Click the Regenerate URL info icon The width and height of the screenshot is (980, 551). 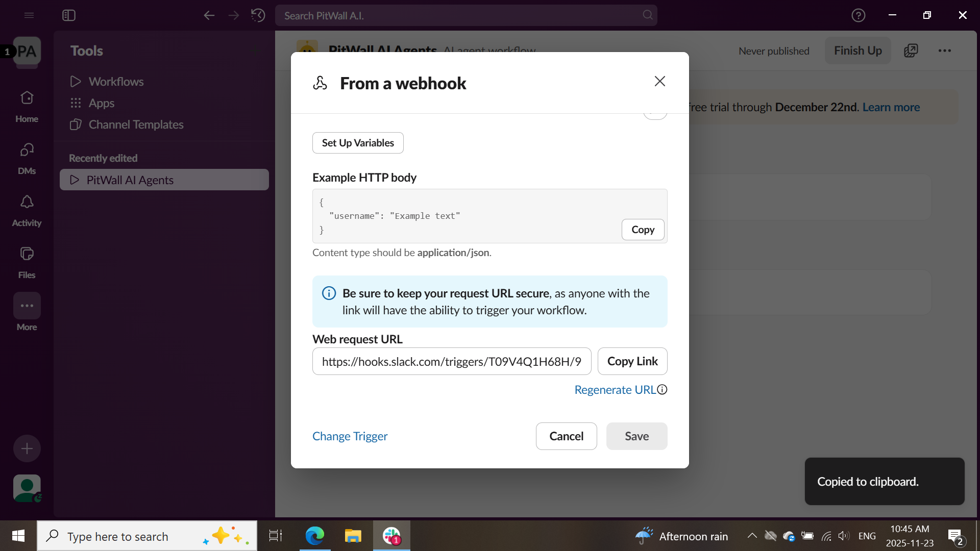click(662, 390)
